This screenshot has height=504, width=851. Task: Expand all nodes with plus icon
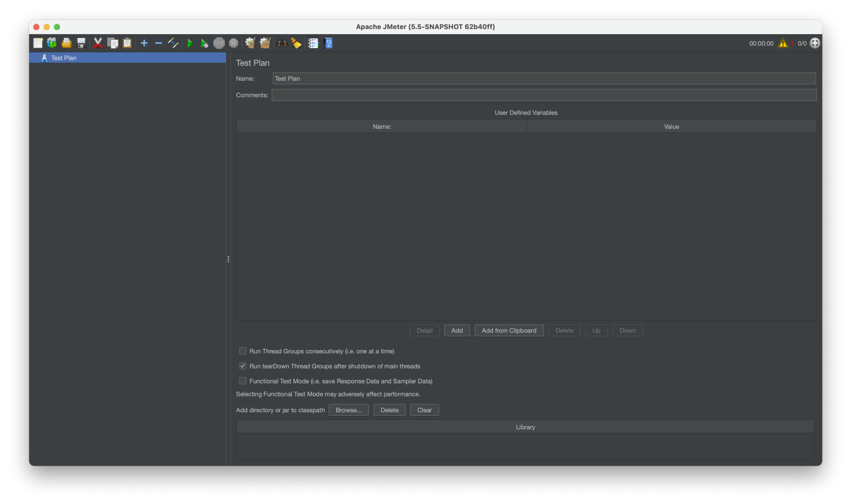pos(144,43)
